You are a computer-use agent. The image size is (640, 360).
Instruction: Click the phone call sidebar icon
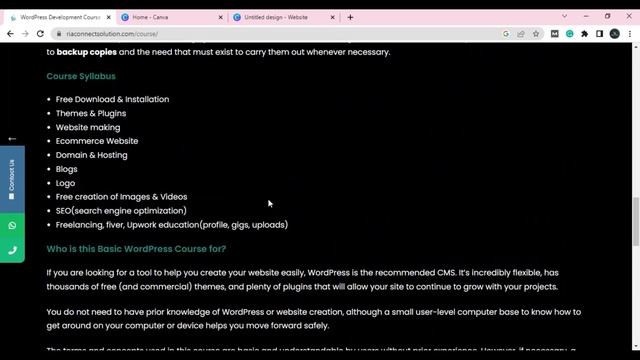(12, 250)
